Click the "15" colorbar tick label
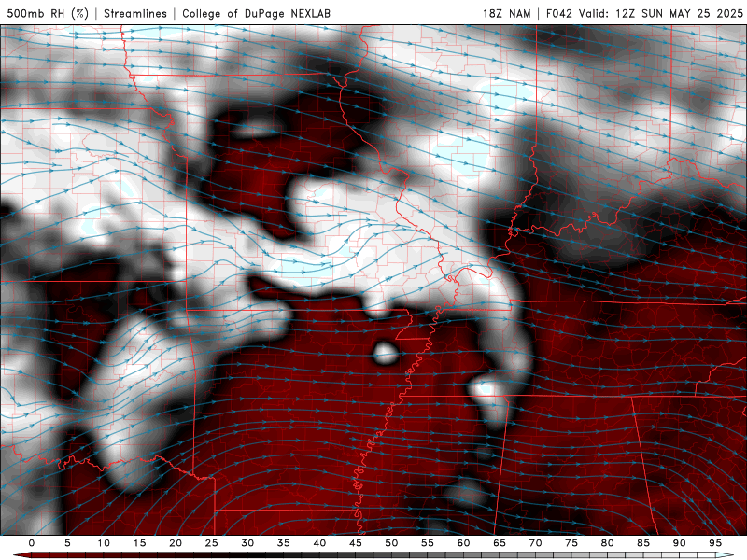The height and width of the screenshot is (560, 747). point(139,543)
